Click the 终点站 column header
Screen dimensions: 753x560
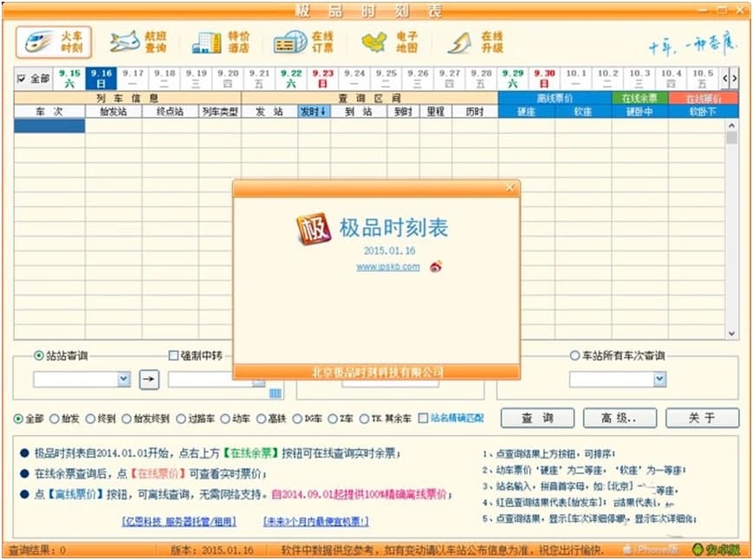pos(170,112)
